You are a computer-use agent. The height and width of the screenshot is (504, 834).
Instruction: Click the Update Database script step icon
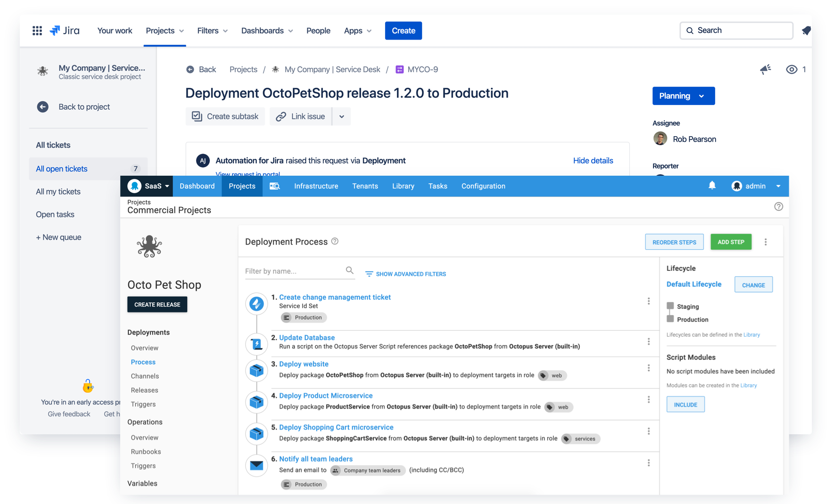[x=256, y=344]
